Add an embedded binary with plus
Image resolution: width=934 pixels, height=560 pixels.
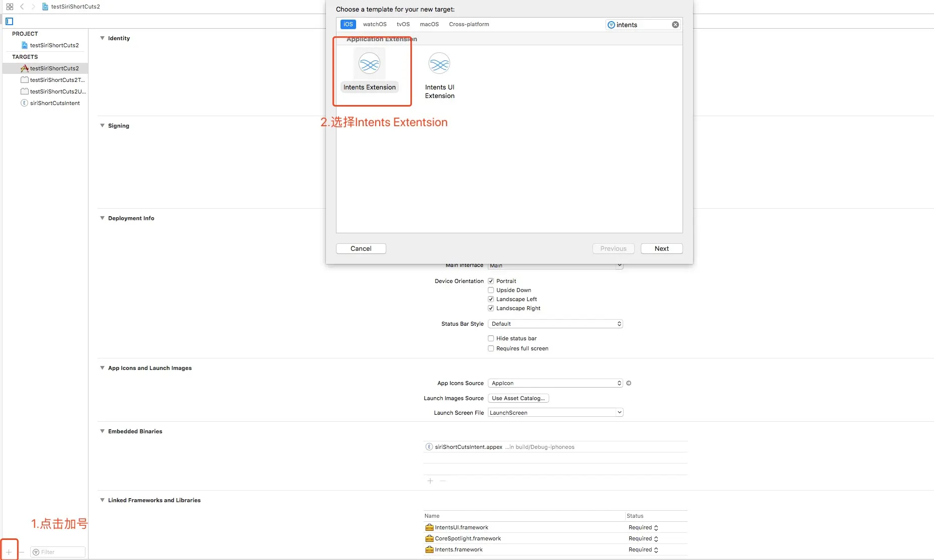tap(430, 481)
